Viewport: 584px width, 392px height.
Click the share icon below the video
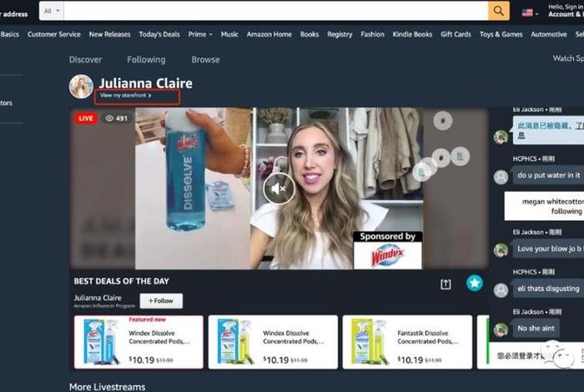click(446, 284)
